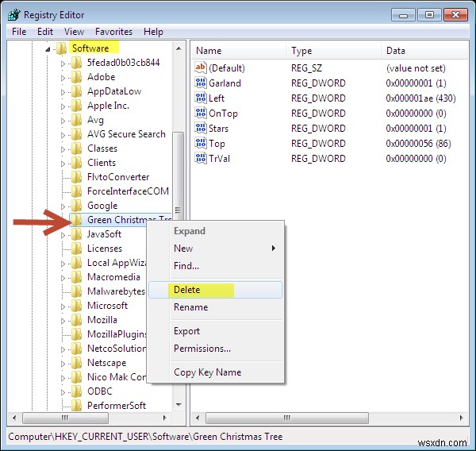This screenshot has height=451, width=476.
Task: Click the Microsoft folder icon
Action: (76, 306)
